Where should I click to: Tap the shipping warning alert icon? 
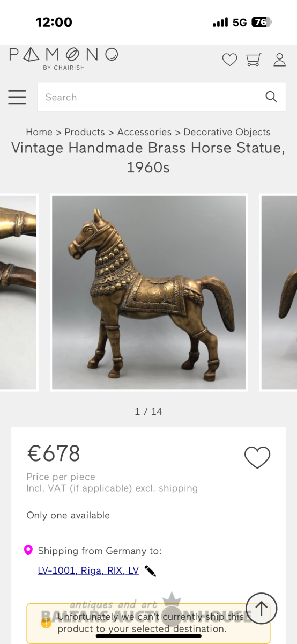coord(47,623)
